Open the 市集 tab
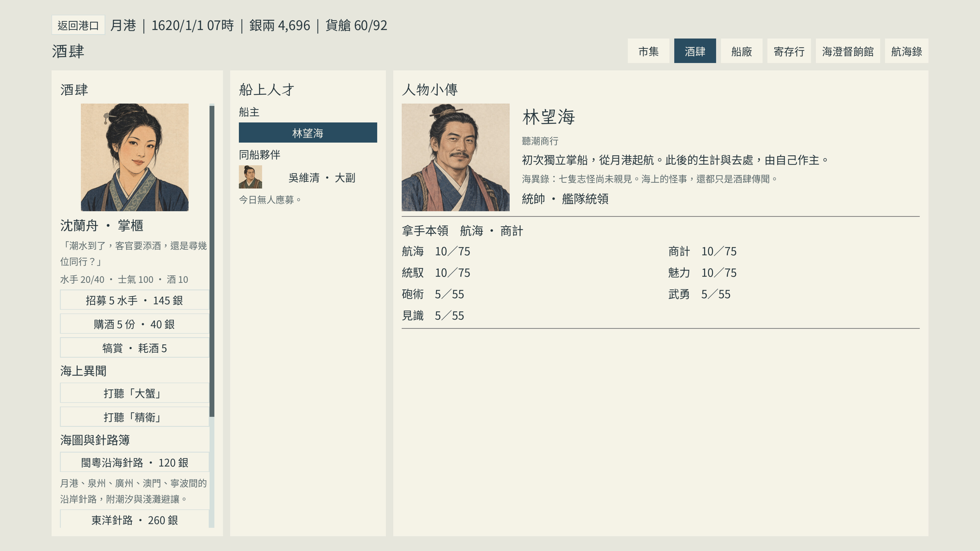 (x=648, y=51)
